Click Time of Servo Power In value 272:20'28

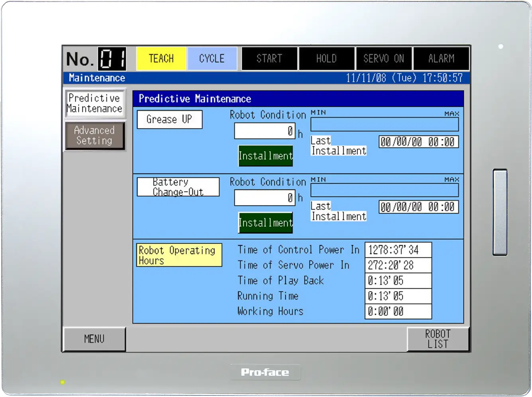coord(398,265)
